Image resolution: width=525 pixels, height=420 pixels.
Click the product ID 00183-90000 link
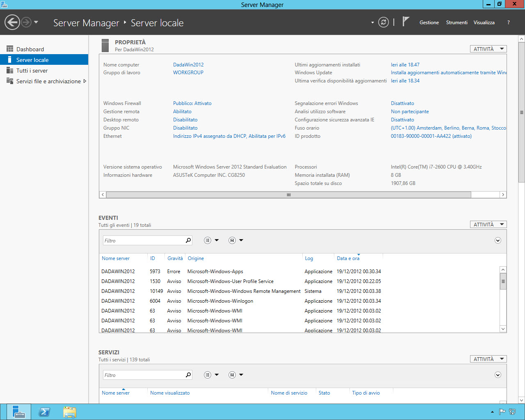tap(431, 136)
